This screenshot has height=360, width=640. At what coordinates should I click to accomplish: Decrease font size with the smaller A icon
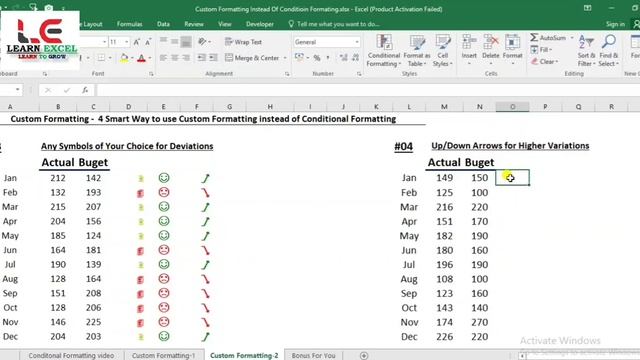click(x=148, y=42)
